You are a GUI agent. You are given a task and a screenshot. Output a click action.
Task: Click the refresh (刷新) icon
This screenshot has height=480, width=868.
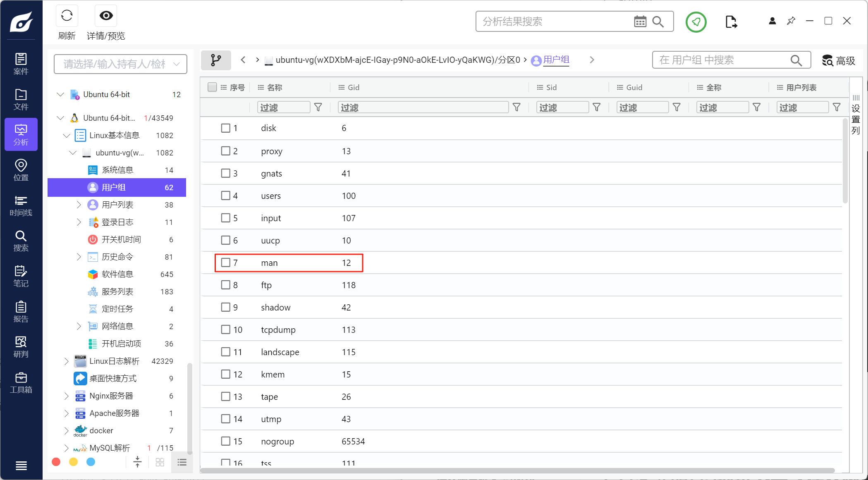point(67,16)
